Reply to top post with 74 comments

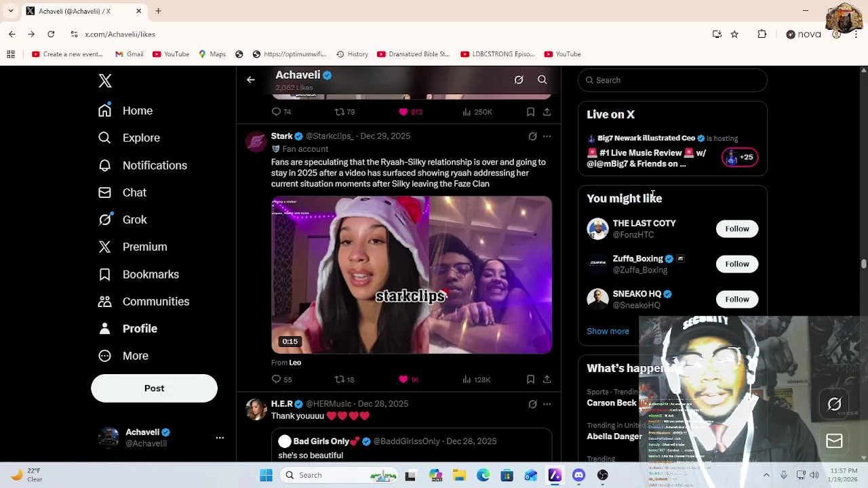point(281,112)
